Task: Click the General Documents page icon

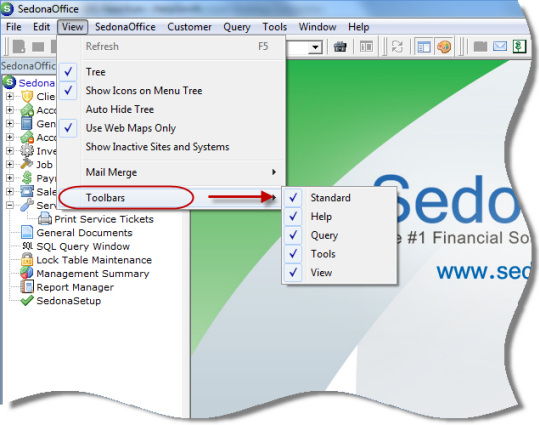Action: tap(27, 232)
